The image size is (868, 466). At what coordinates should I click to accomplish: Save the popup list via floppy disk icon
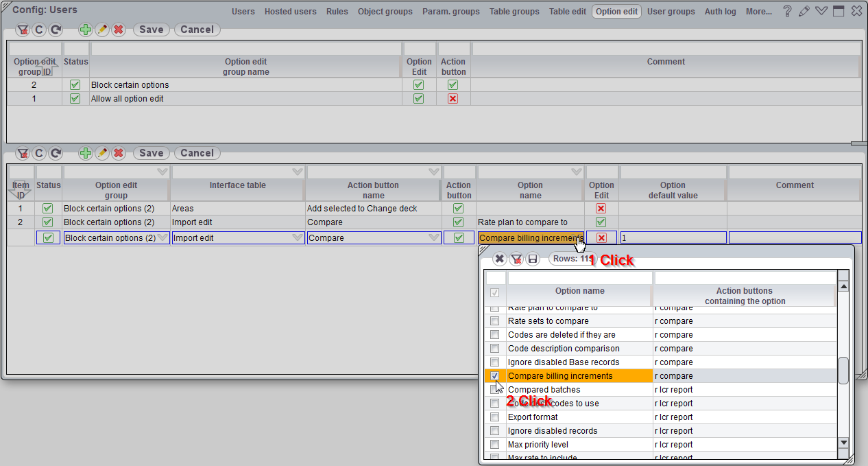click(x=533, y=259)
